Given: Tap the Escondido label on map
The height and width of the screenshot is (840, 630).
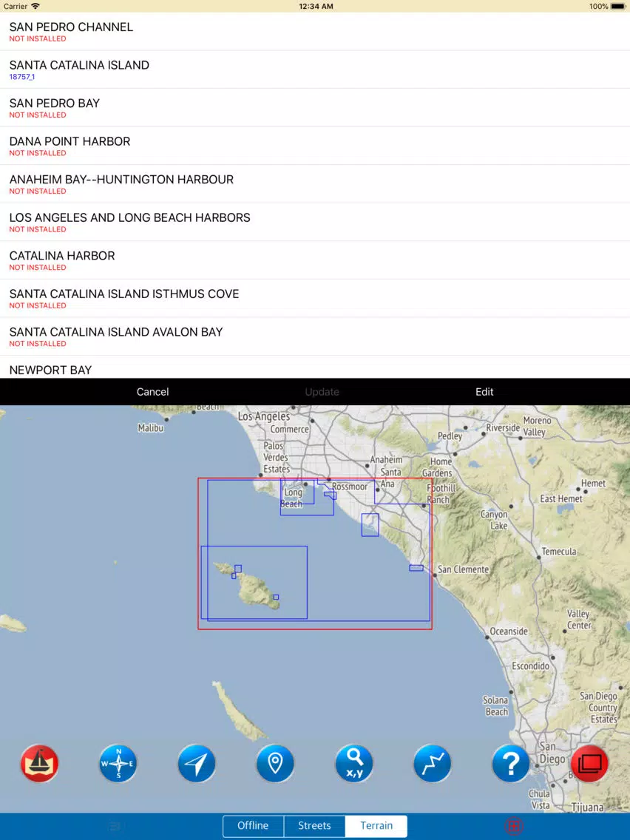Looking at the screenshot, I should 530,666.
